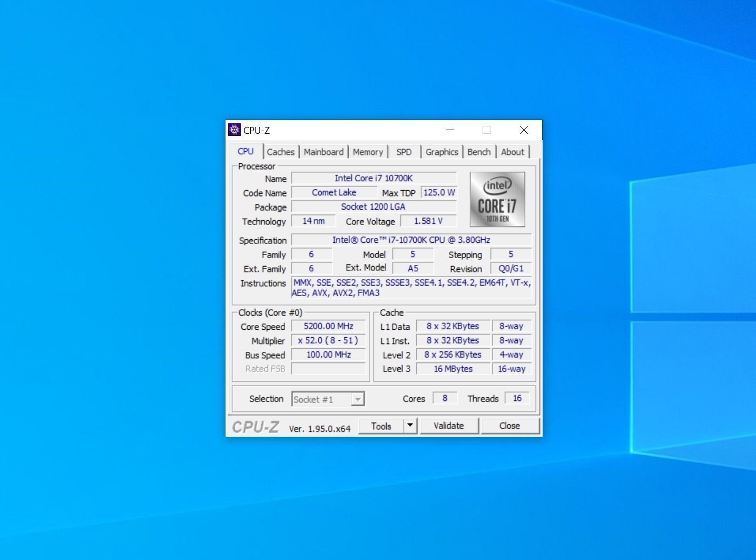Image resolution: width=756 pixels, height=560 pixels.
Task: Click the empty Rated FSB field
Action: [x=329, y=369]
